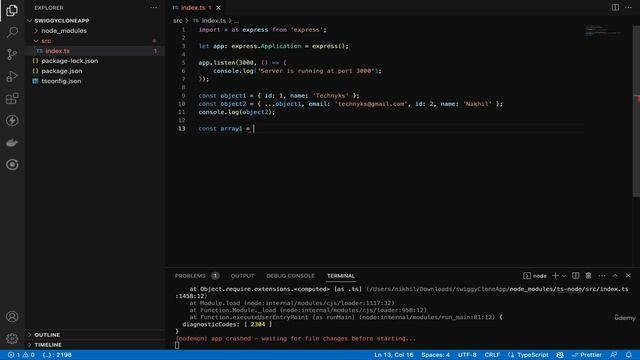The image size is (640, 360).
Task: Select the index.ts editor tab
Action: 193,8
